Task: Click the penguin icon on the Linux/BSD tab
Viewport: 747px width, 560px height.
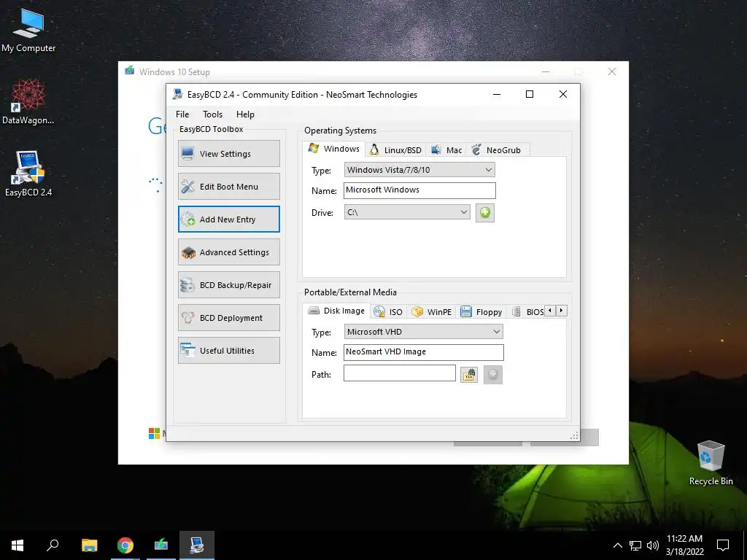Action: click(374, 150)
